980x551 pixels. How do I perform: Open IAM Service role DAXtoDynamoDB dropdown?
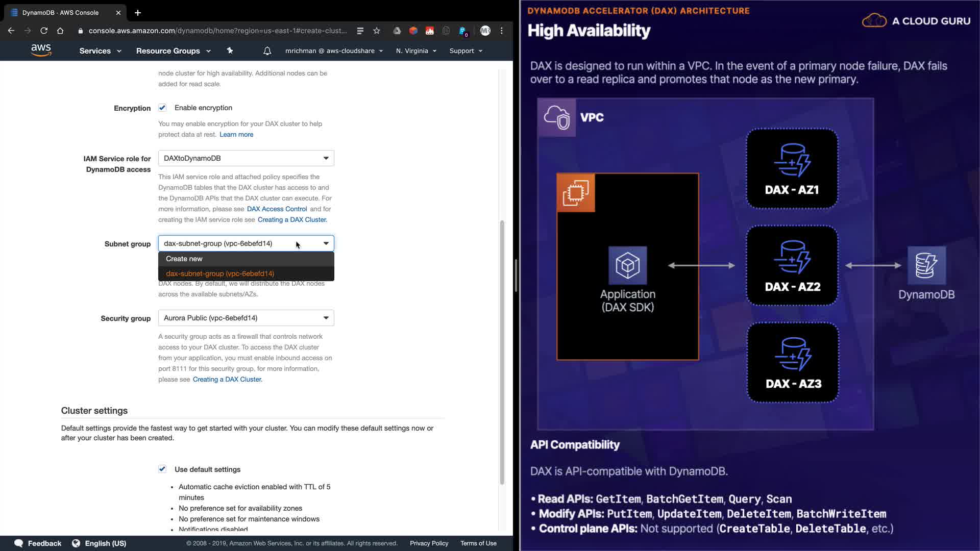click(x=246, y=158)
